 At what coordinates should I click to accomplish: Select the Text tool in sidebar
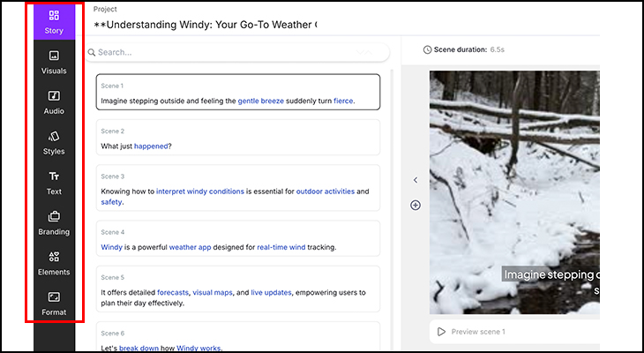pos(54,183)
